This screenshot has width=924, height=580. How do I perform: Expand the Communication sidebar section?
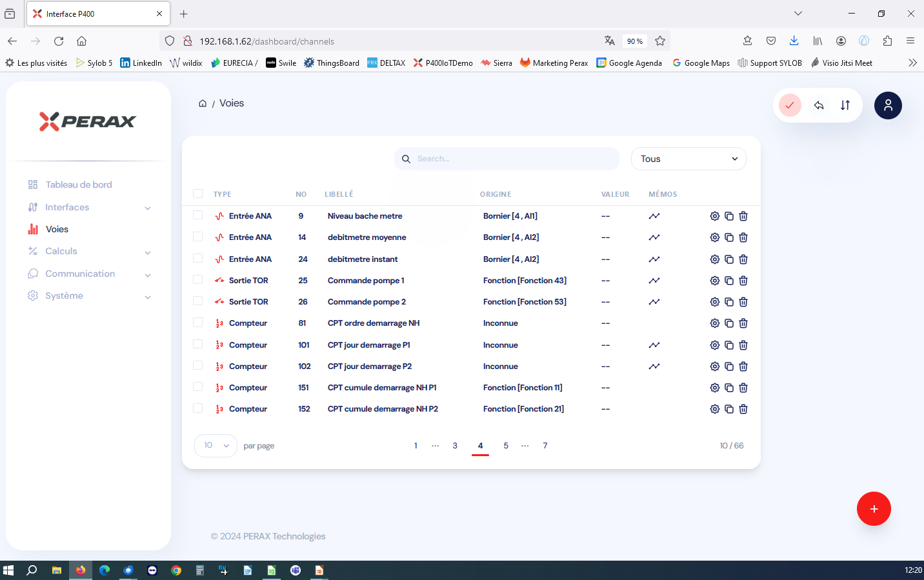(88, 274)
